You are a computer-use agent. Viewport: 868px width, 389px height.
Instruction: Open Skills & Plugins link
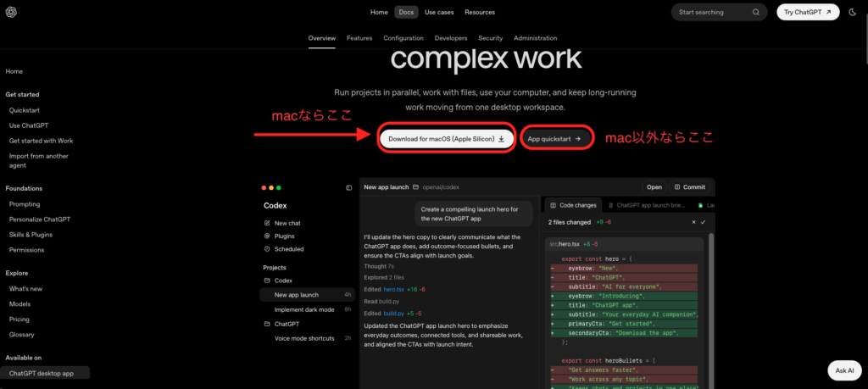31,235
